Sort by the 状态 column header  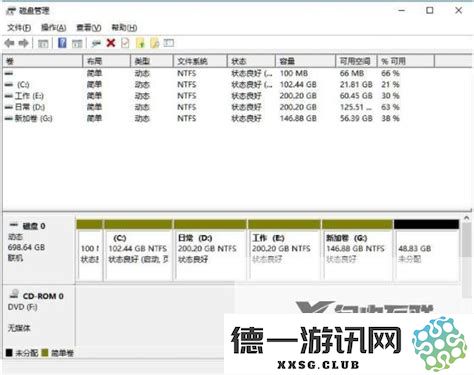[251, 61]
